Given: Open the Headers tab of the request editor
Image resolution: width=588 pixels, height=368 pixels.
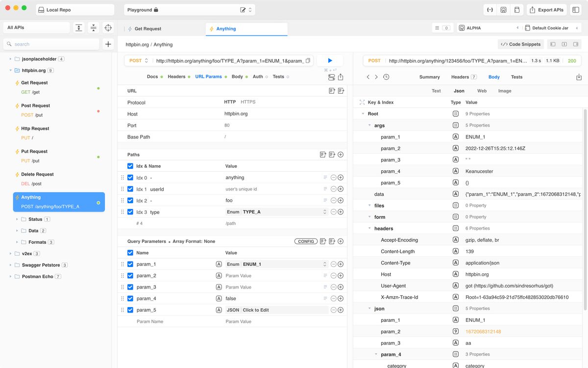Looking at the screenshot, I should tap(177, 77).
